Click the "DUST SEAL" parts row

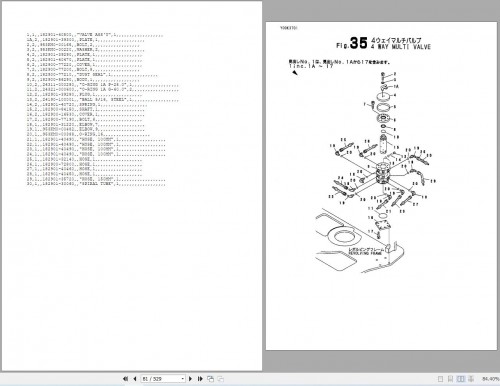click(92, 75)
